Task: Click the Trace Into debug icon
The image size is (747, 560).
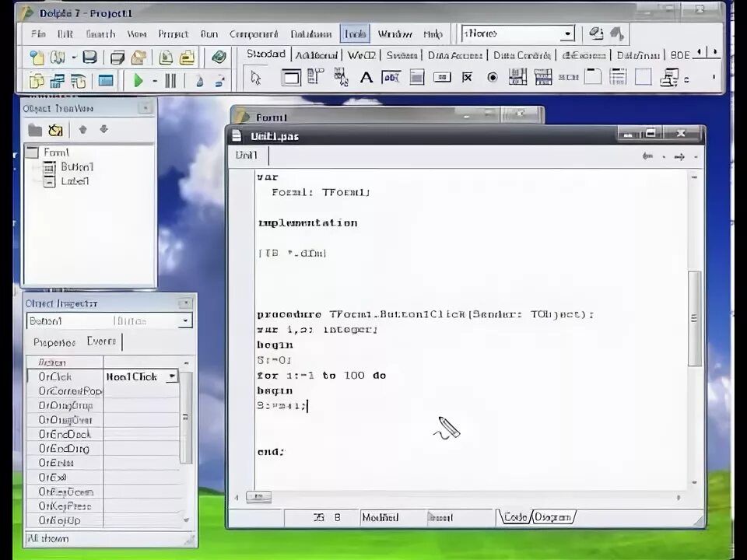Action: tap(200, 81)
